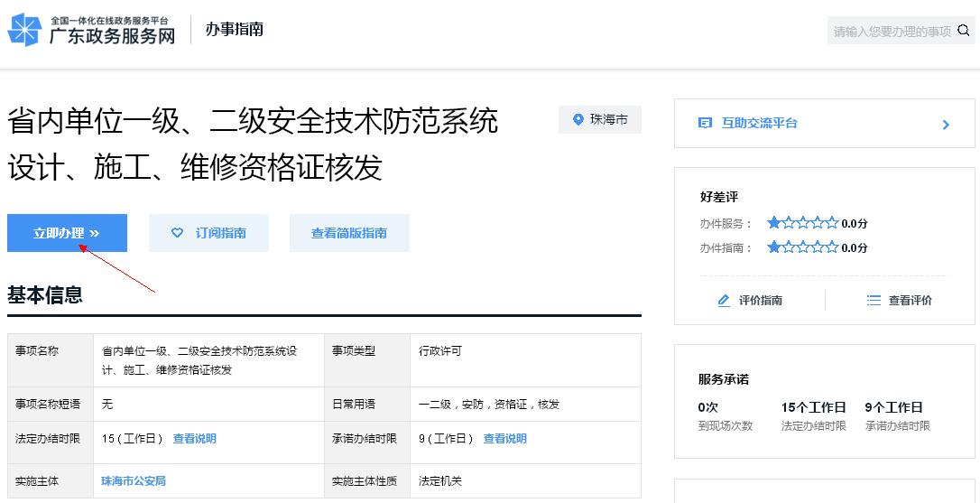Click 查看说明 next to 法定办结时限
980x503 pixels.
coord(195,439)
